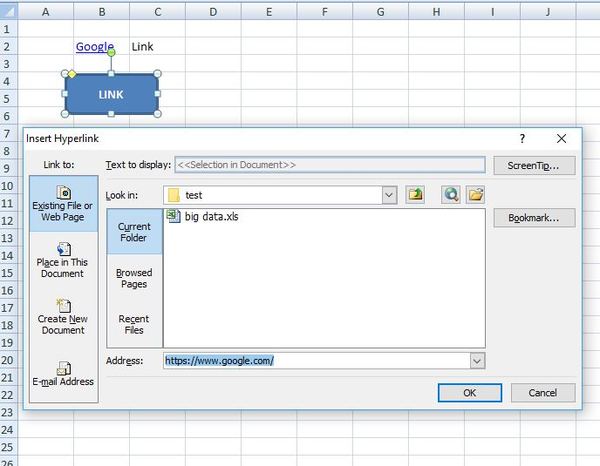The image size is (600, 466).
Task: Switch to Browsed Pages view
Action: [x=134, y=278]
